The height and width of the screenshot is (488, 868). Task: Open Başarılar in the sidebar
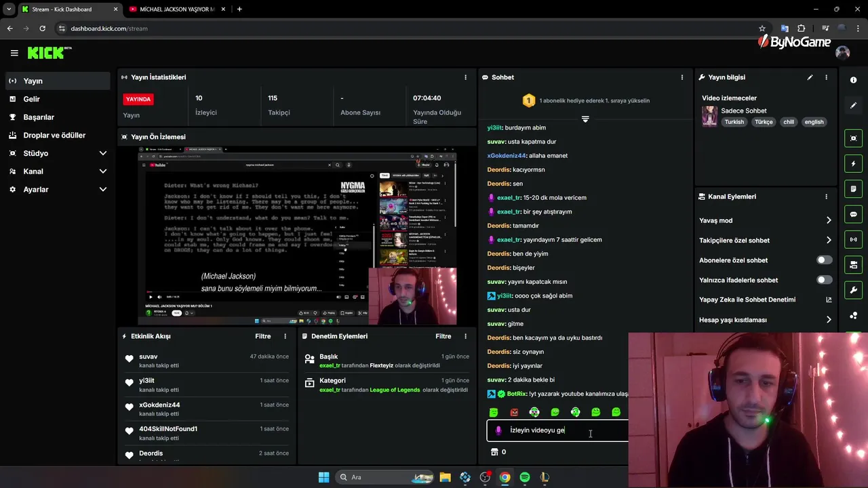56,117
